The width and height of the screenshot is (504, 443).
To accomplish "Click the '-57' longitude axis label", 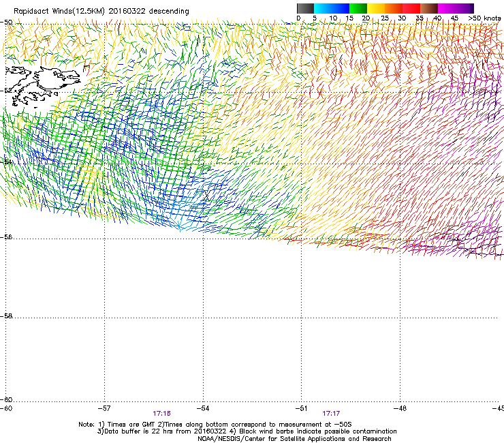I will (x=104, y=408).
